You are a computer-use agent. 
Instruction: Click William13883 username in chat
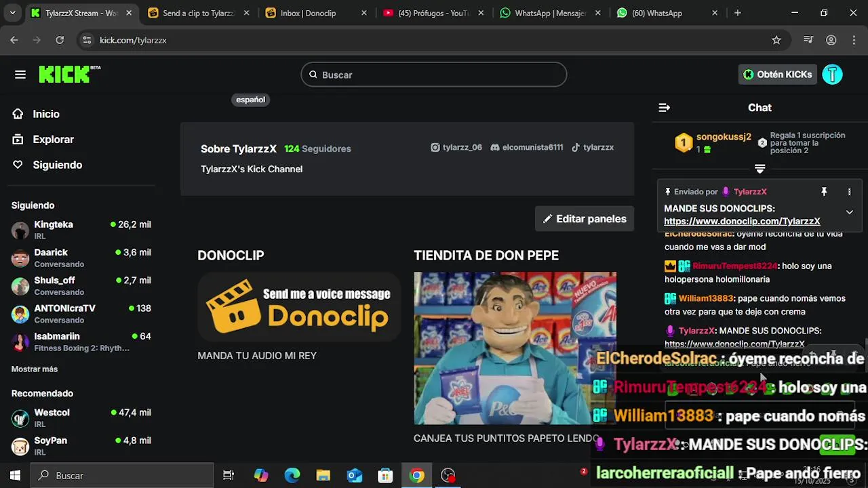coord(706,298)
